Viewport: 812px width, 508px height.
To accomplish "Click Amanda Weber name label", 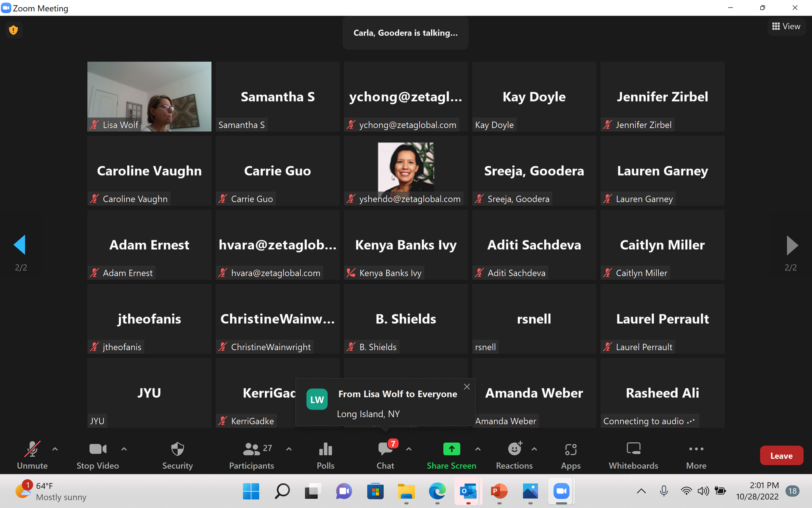I will click(505, 421).
